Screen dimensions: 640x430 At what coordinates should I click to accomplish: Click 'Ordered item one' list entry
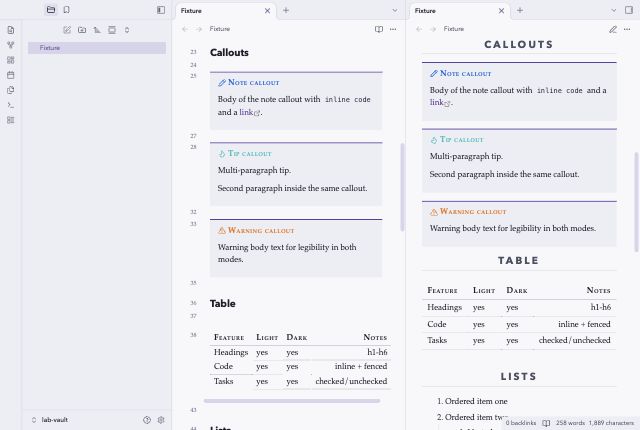(x=476, y=401)
